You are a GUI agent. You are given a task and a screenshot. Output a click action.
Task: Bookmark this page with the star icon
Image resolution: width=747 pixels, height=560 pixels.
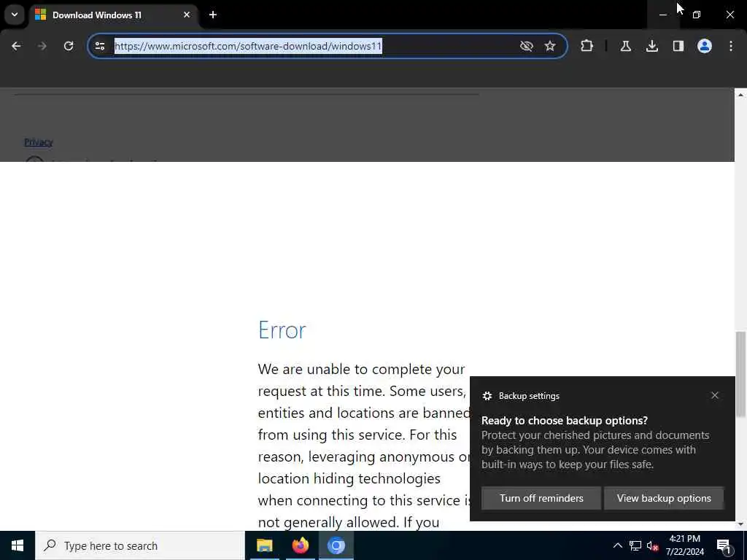tap(550, 46)
